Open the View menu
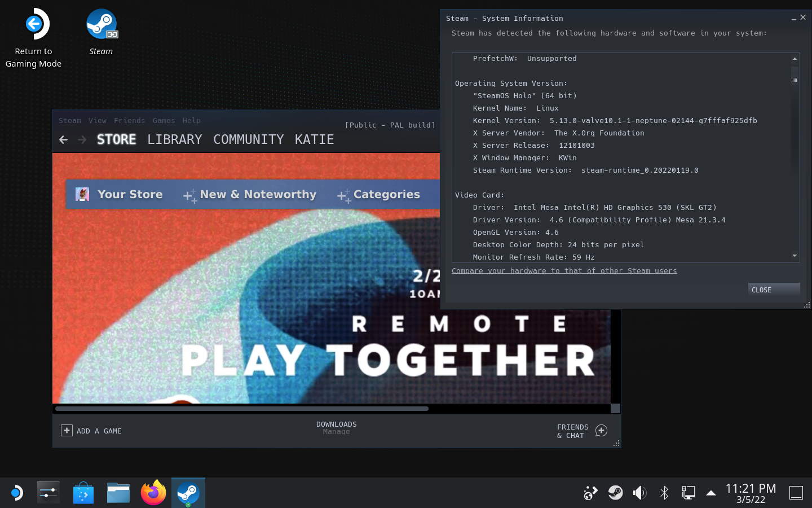This screenshot has width=812, height=508. (x=98, y=121)
